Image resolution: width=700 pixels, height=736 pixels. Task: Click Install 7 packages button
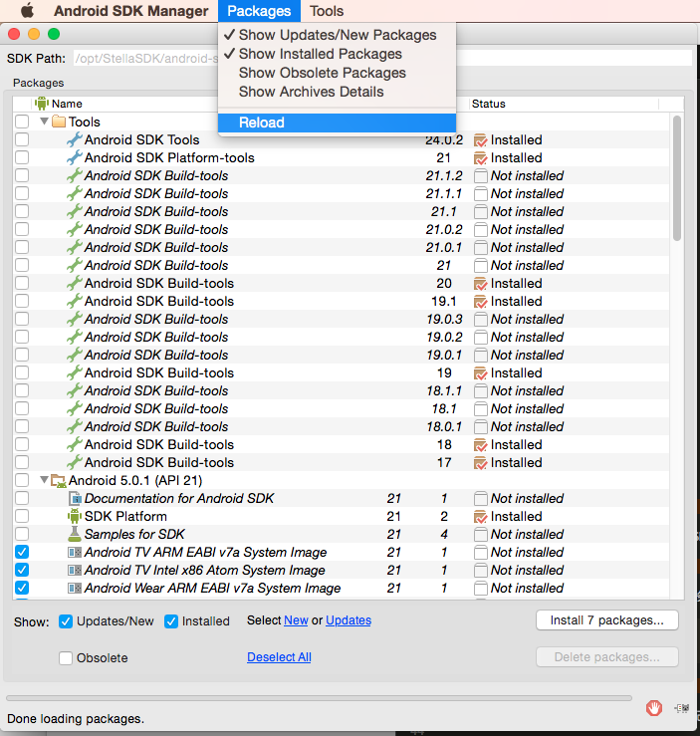(607, 620)
